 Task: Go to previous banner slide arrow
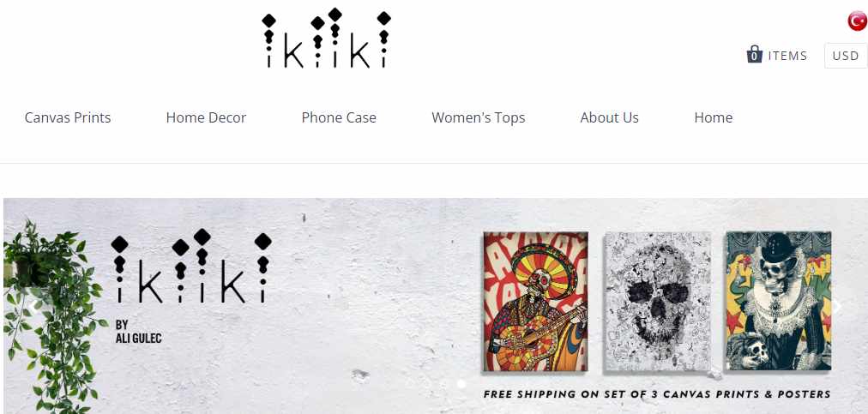[x=34, y=306]
